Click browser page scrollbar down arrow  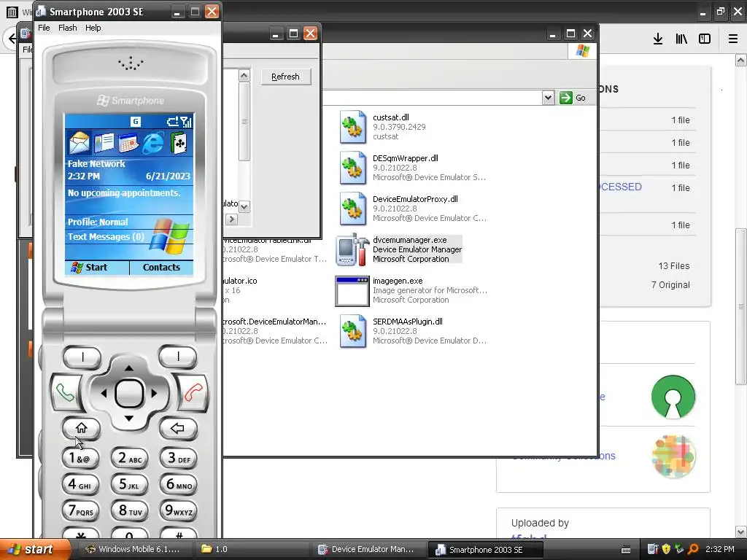741,531
